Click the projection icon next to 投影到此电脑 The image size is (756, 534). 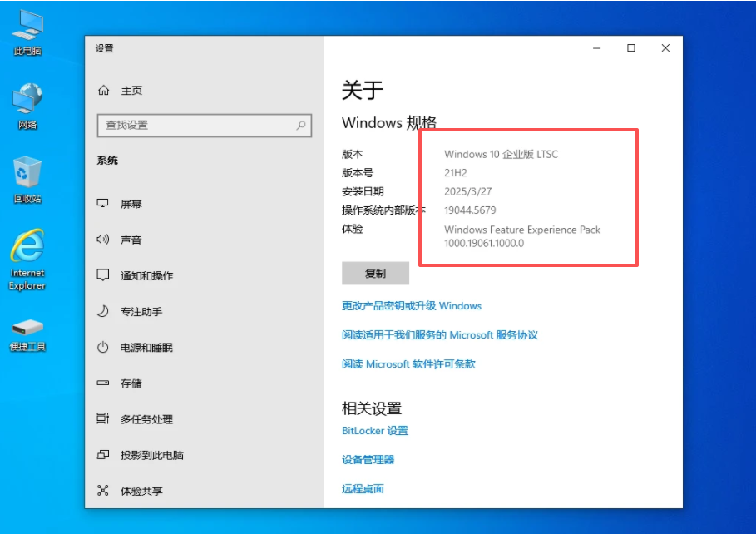coord(102,454)
